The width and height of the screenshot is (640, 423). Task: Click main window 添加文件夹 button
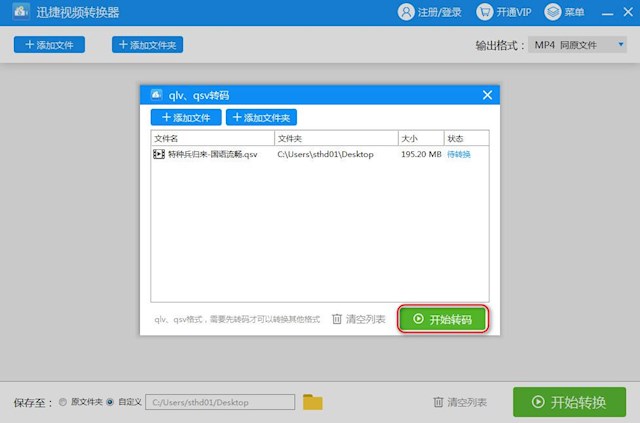[x=147, y=45]
